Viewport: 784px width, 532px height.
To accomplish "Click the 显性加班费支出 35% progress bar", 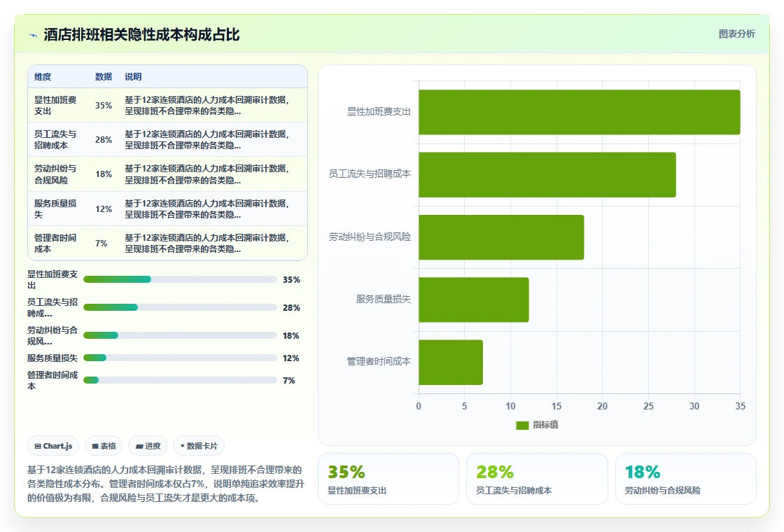I will click(x=180, y=279).
